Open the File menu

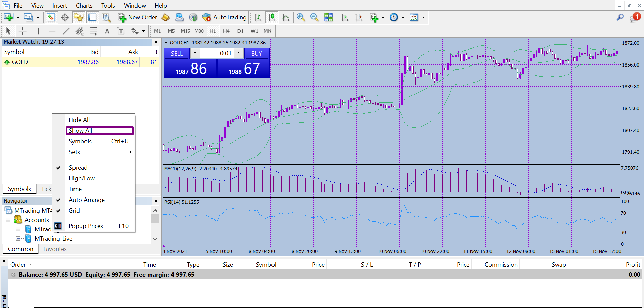(x=18, y=6)
